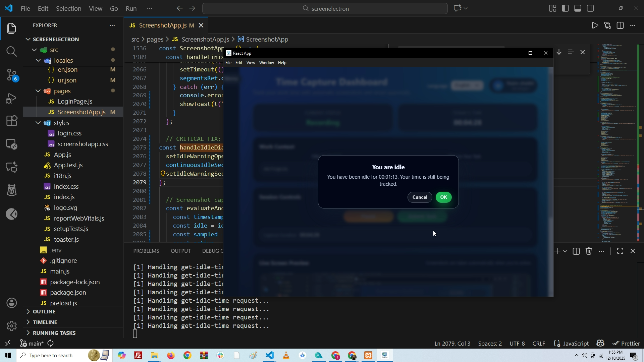Switch to the PROBLEMS tab

click(x=146, y=251)
